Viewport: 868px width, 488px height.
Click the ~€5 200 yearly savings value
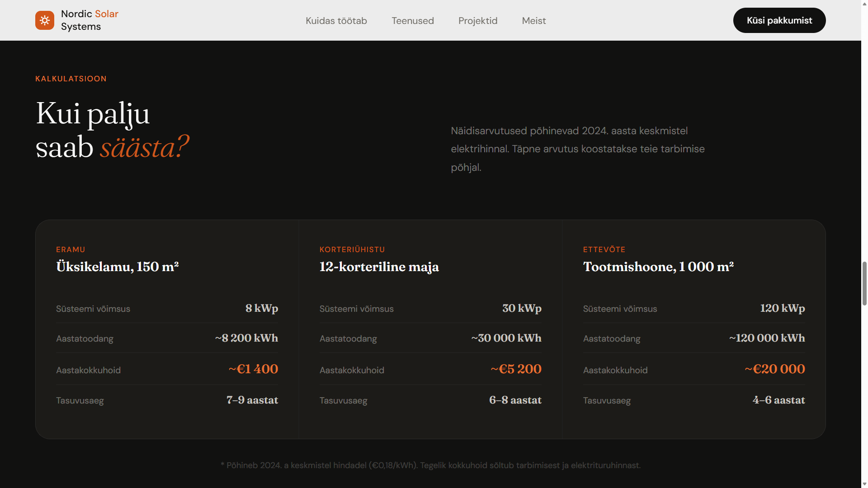[x=516, y=369]
